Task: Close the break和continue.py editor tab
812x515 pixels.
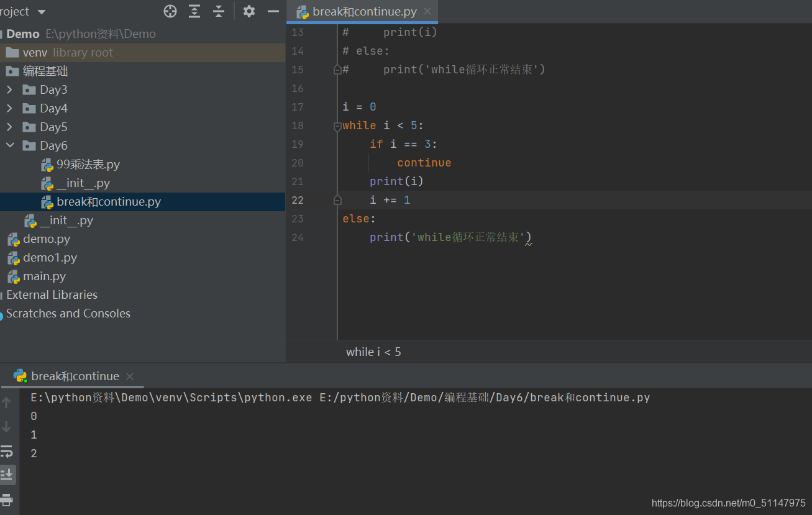Action: [x=427, y=12]
